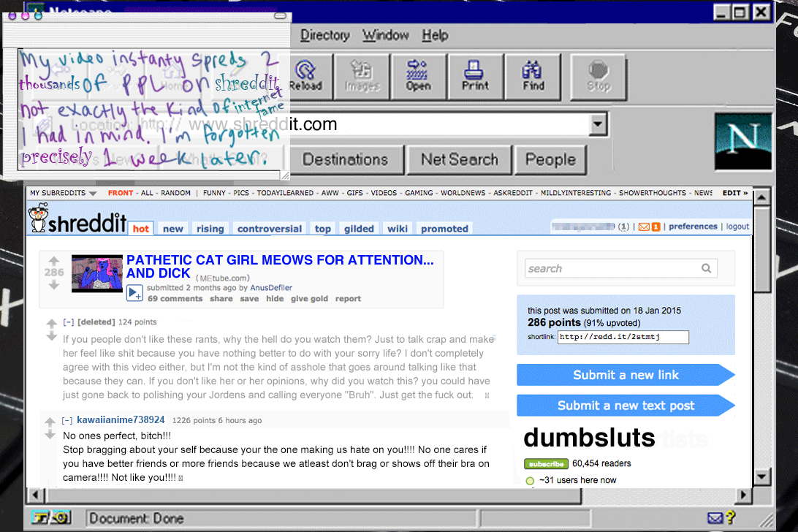
Task: Expand the MY SUBREDDITS dropdown
Action: [93, 194]
